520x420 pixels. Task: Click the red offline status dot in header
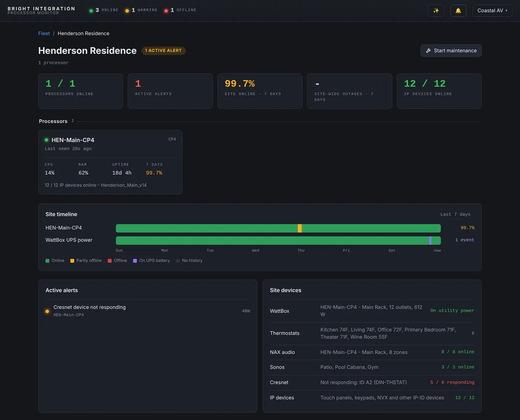(166, 11)
